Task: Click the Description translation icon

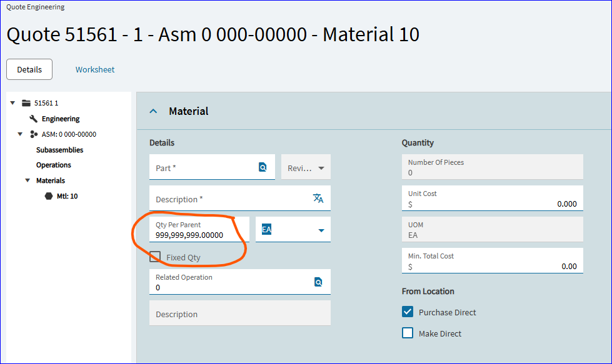Action: [x=318, y=199]
